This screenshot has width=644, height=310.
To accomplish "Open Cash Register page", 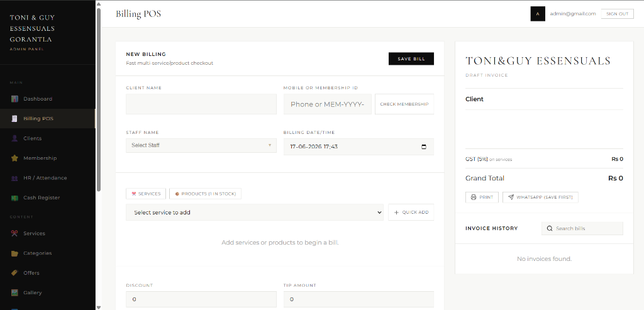I will (48, 197).
